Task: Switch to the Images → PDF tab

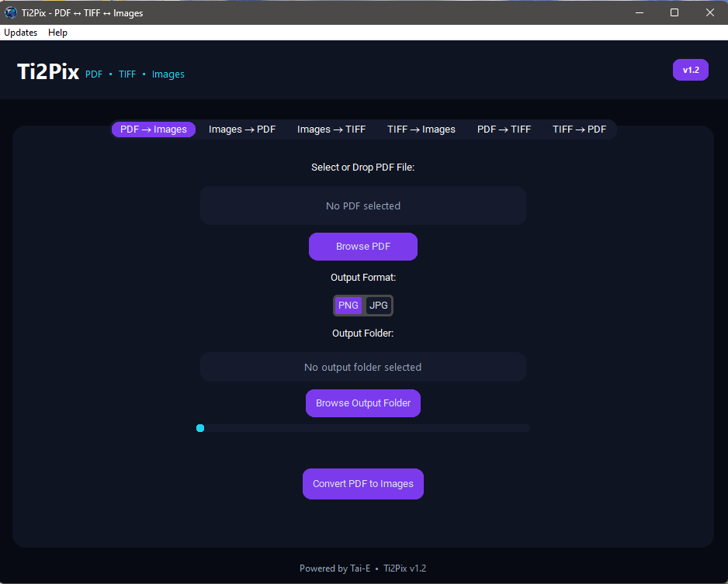Action: click(x=242, y=130)
